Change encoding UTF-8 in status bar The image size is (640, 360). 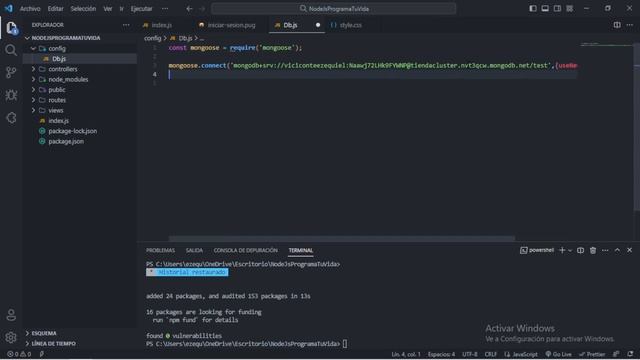point(470,354)
